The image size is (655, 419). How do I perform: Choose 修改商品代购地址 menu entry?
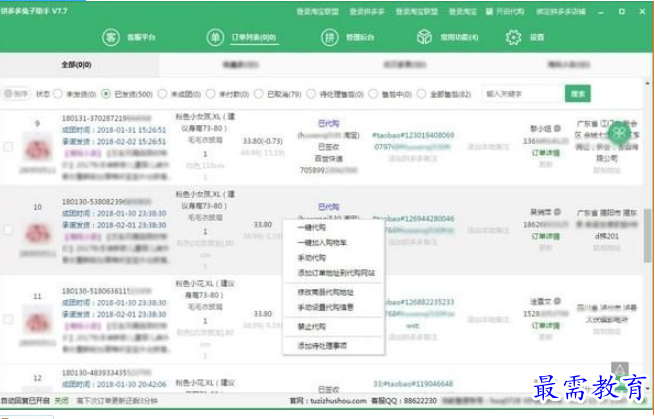tap(333, 292)
